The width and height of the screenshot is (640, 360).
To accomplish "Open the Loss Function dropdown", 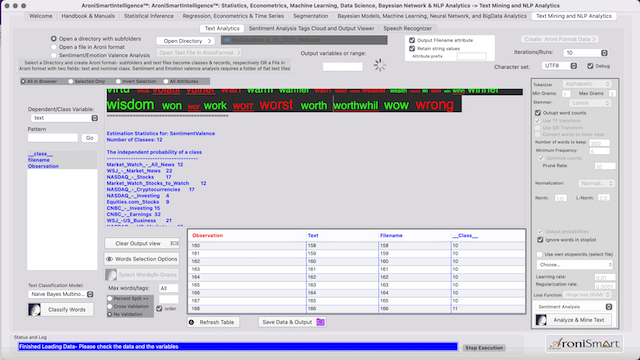I will [588, 295].
